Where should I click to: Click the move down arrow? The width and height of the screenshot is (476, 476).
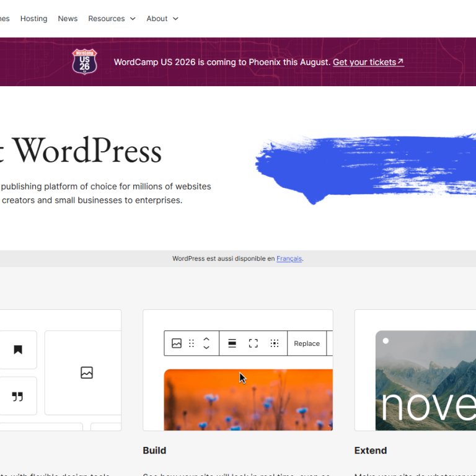pyautogui.click(x=206, y=348)
